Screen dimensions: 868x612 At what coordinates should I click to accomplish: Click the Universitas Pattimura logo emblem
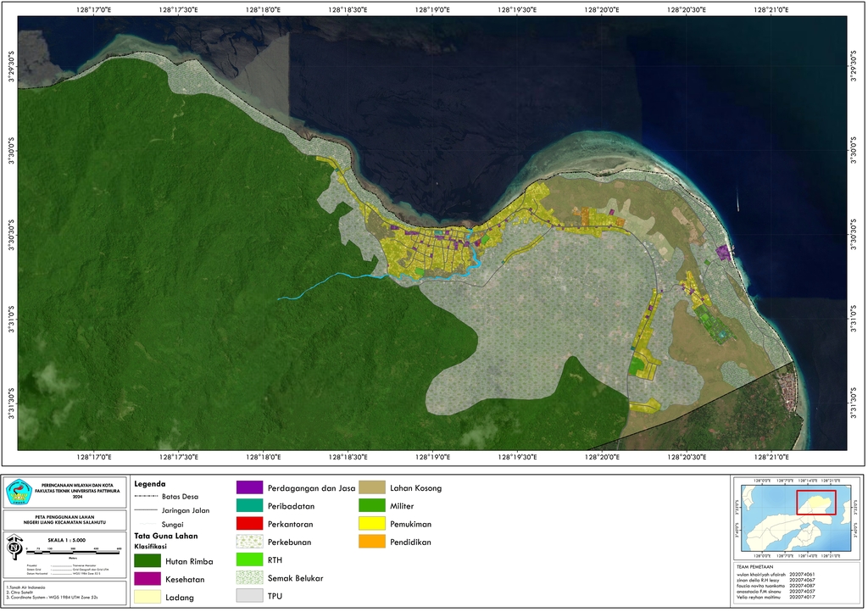19,492
